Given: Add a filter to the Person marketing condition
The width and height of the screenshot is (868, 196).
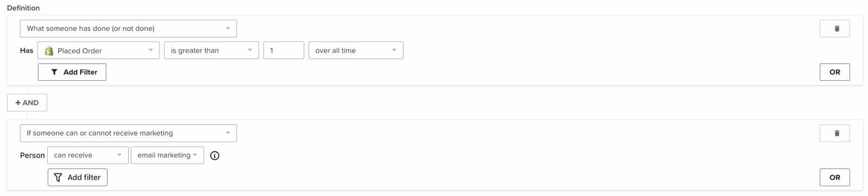Looking at the screenshot, I should (78, 177).
